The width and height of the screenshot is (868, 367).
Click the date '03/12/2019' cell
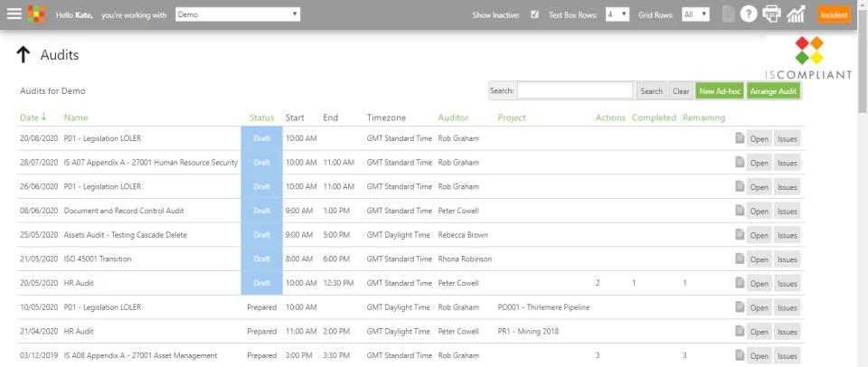point(39,355)
